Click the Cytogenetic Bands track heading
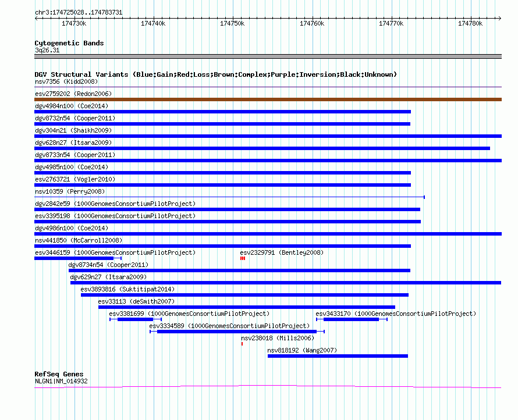The image size is (518, 420). click(69, 43)
